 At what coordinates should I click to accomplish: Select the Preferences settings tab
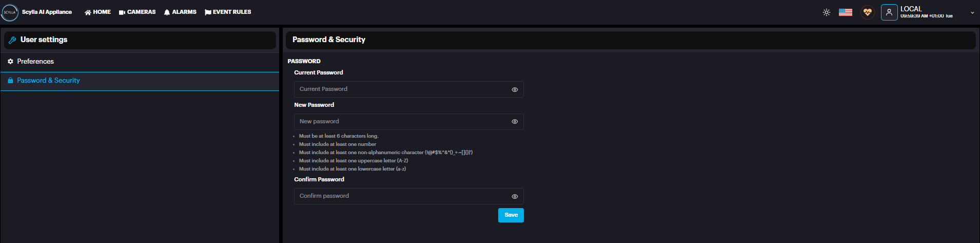tap(35, 62)
